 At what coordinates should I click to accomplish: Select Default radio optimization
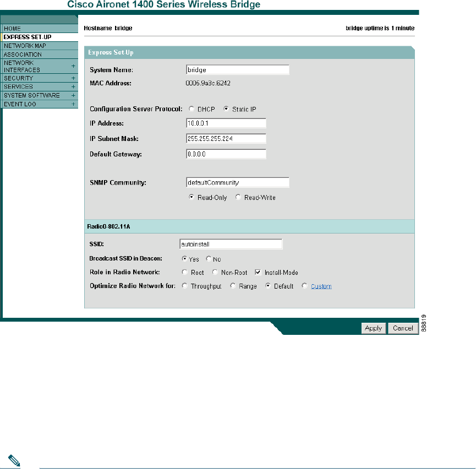[268, 286]
